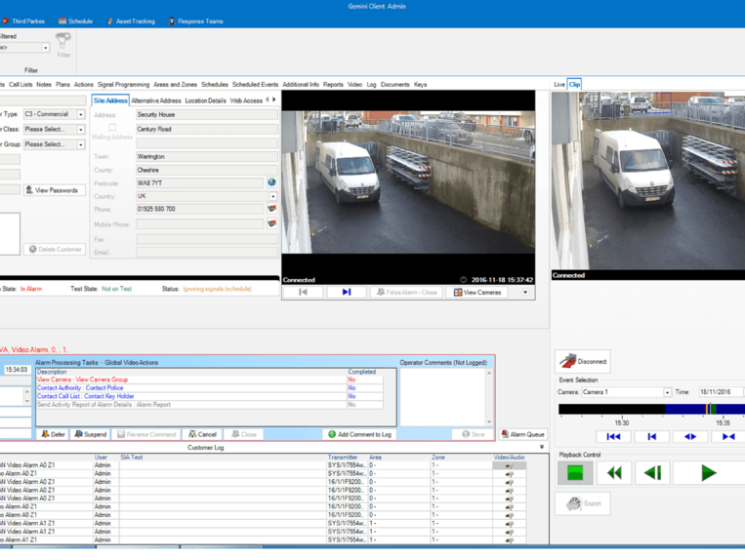Image resolution: width=745 pixels, height=560 pixels.
Task: Open the Signal Programming tab
Action: (x=123, y=85)
